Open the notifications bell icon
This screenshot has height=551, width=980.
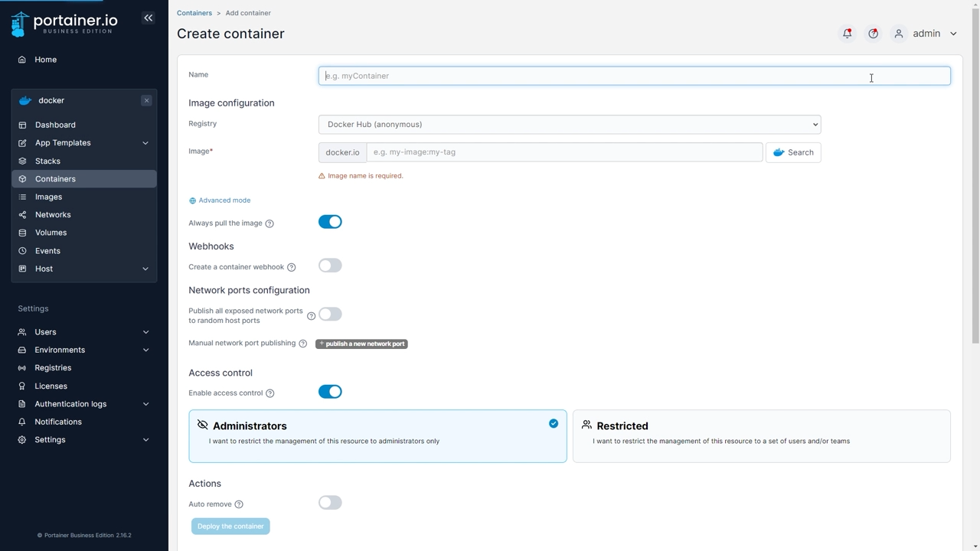pyautogui.click(x=847, y=34)
